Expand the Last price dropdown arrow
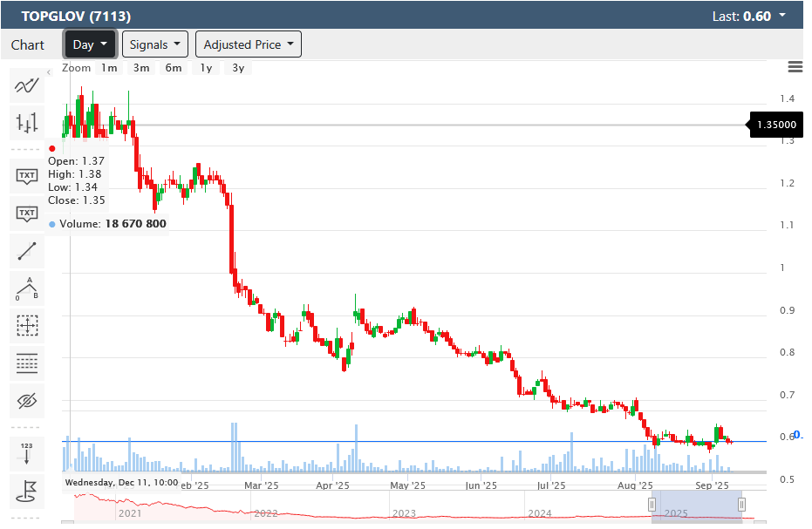The image size is (812, 529). coord(782,16)
